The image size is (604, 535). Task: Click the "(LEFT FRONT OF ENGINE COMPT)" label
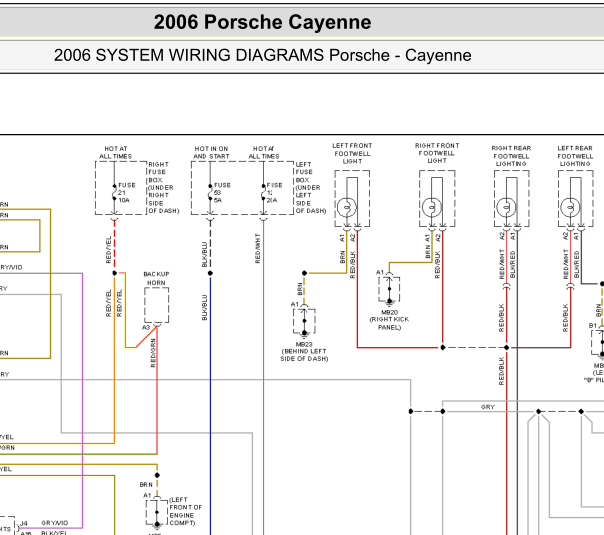185,512
